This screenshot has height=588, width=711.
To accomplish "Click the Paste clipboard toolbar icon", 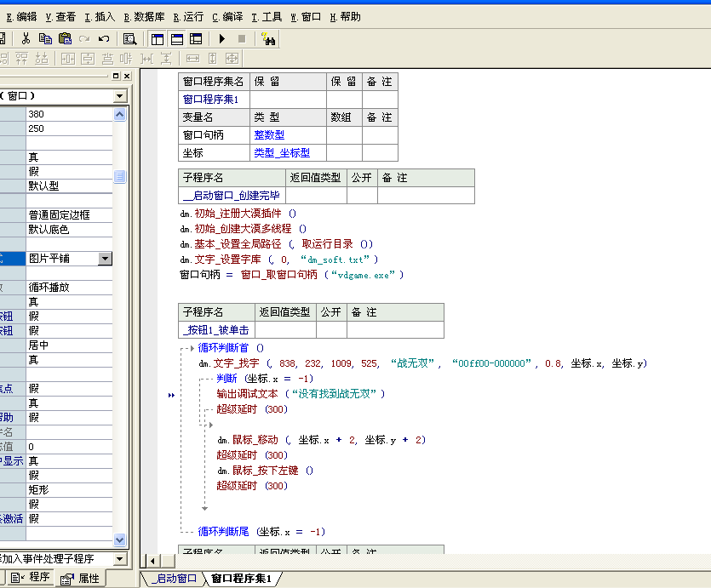I will pyautogui.click(x=66, y=39).
